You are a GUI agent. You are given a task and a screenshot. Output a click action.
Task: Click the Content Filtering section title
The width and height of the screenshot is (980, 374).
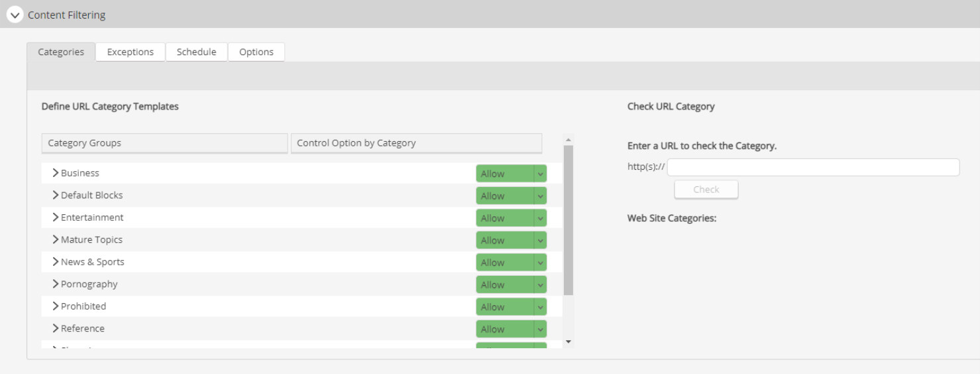point(66,15)
